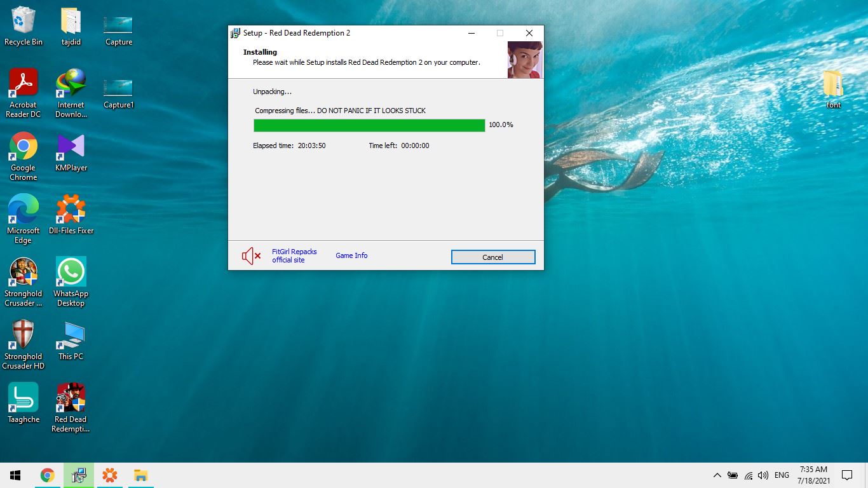Open the Game Info link
The width and height of the screenshot is (868, 488).
pos(351,255)
